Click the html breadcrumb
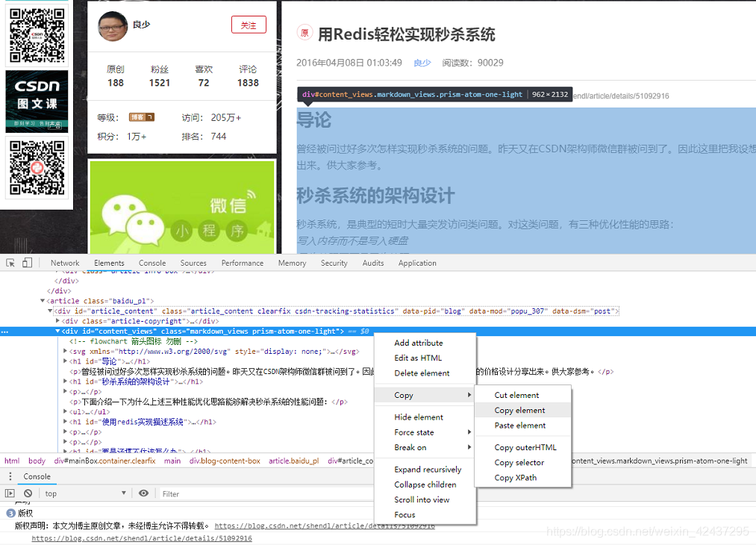756x545 pixels. click(12, 461)
